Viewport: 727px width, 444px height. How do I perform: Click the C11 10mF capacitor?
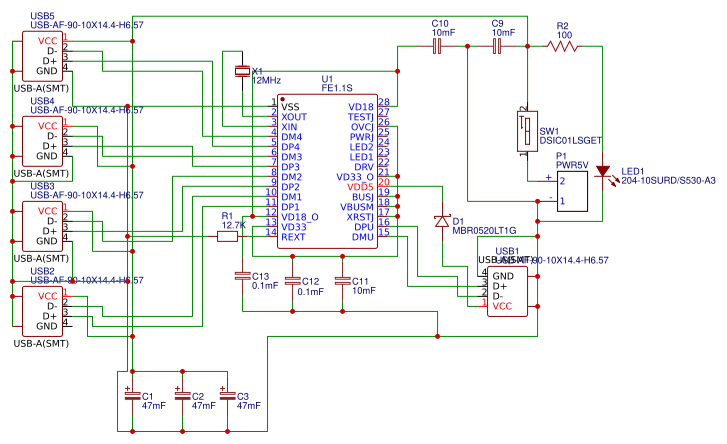(x=343, y=281)
